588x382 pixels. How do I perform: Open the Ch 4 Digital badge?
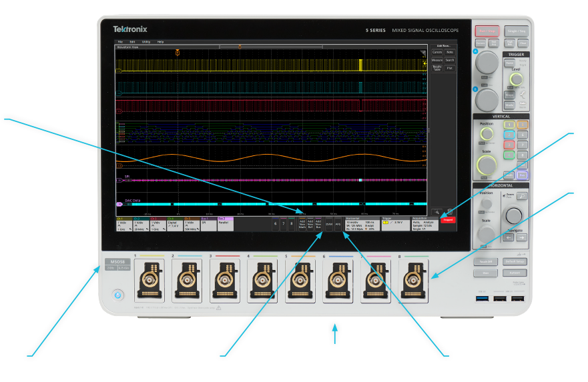[175, 224]
